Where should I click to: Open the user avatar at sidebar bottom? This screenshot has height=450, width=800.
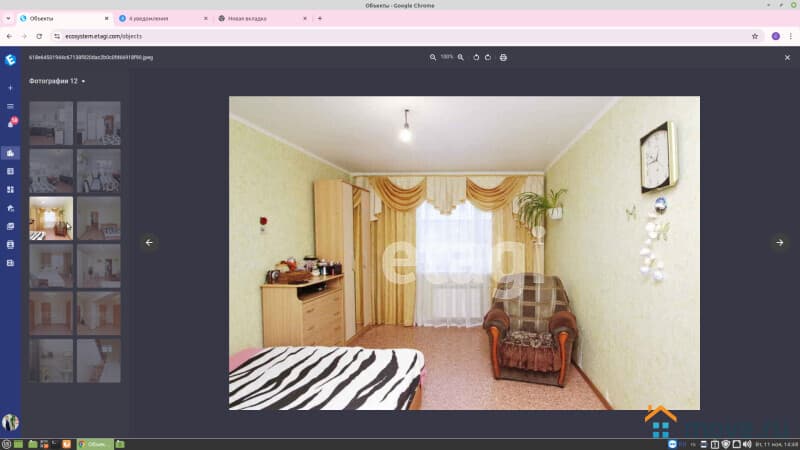(x=11, y=422)
